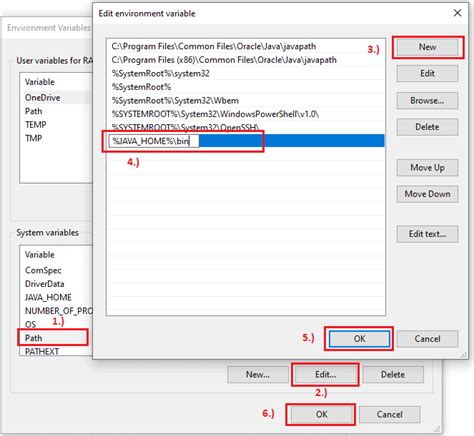The width and height of the screenshot is (474, 436).
Task: Open the Edit text... view
Action: click(x=427, y=234)
